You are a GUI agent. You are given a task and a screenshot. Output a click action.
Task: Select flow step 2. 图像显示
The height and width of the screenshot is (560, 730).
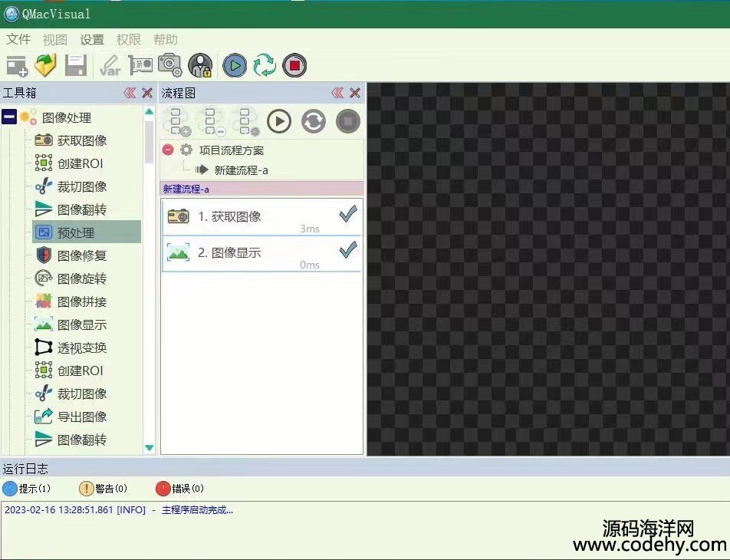click(262, 254)
